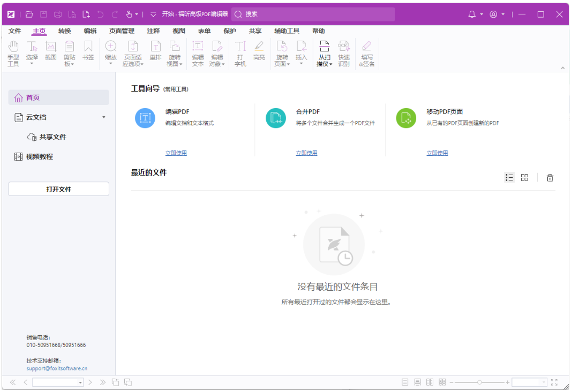The image size is (572, 392).
Task: Open the zoom percentage dropdown
Action: coord(544,382)
